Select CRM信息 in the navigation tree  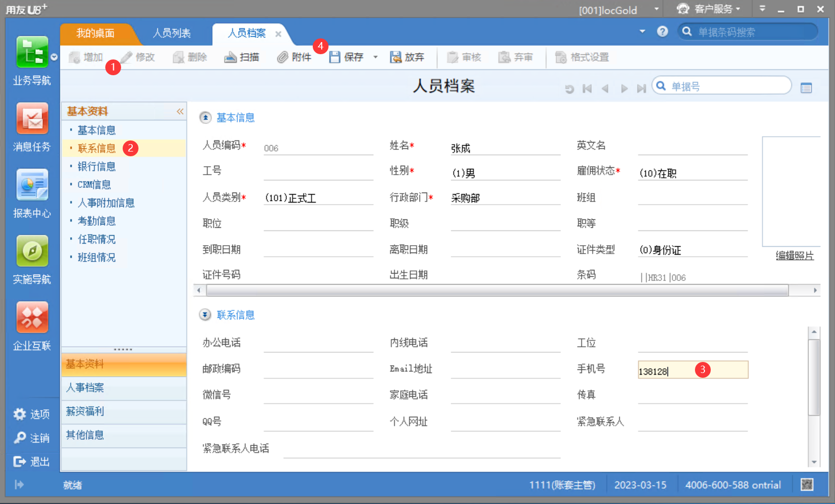(x=94, y=185)
